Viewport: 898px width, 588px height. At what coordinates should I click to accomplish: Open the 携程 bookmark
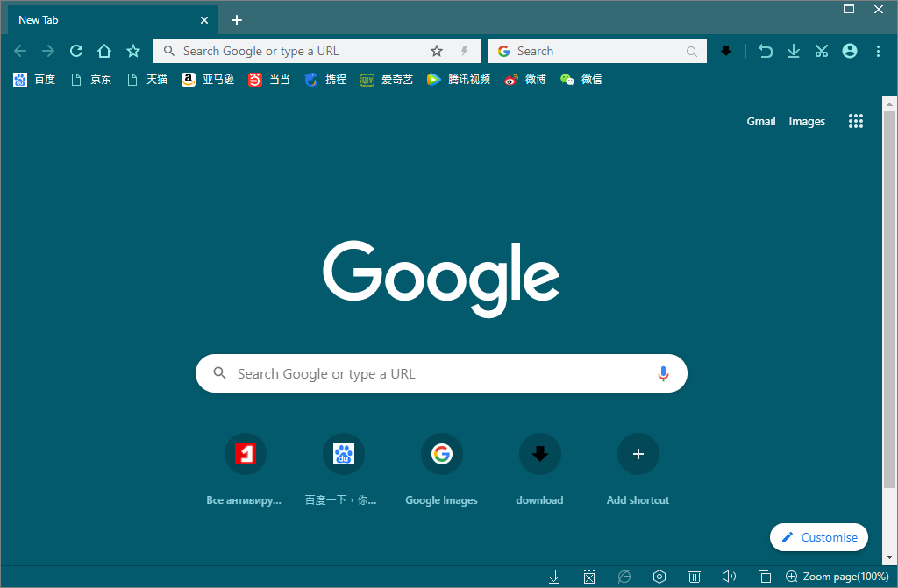[324, 80]
